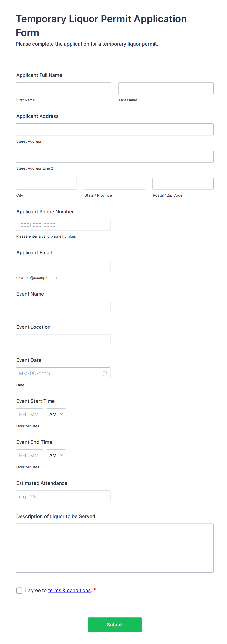Check the terms and conditions agreement box
227x644 pixels.
19,590
